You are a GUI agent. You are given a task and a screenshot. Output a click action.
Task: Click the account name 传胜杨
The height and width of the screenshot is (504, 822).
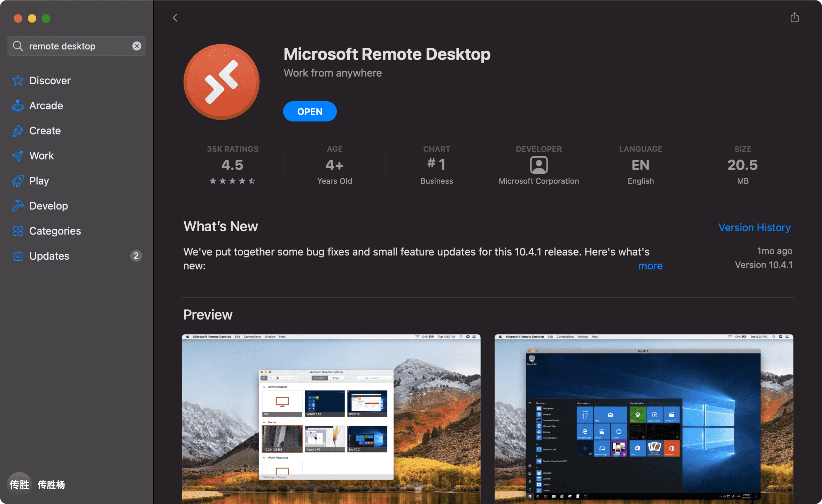click(51, 485)
